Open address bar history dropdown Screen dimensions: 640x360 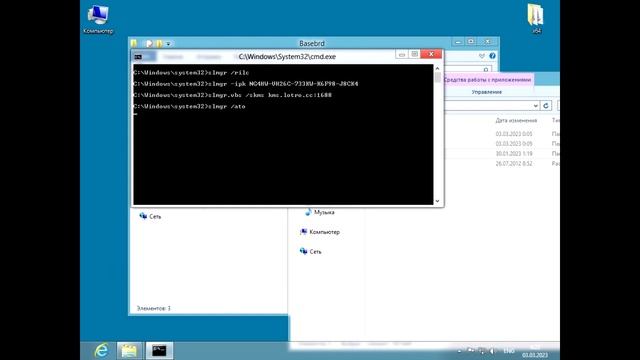point(536,106)
